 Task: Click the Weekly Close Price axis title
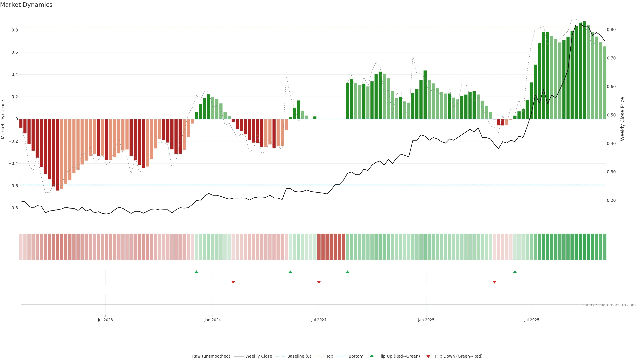(x=622, y=119)
